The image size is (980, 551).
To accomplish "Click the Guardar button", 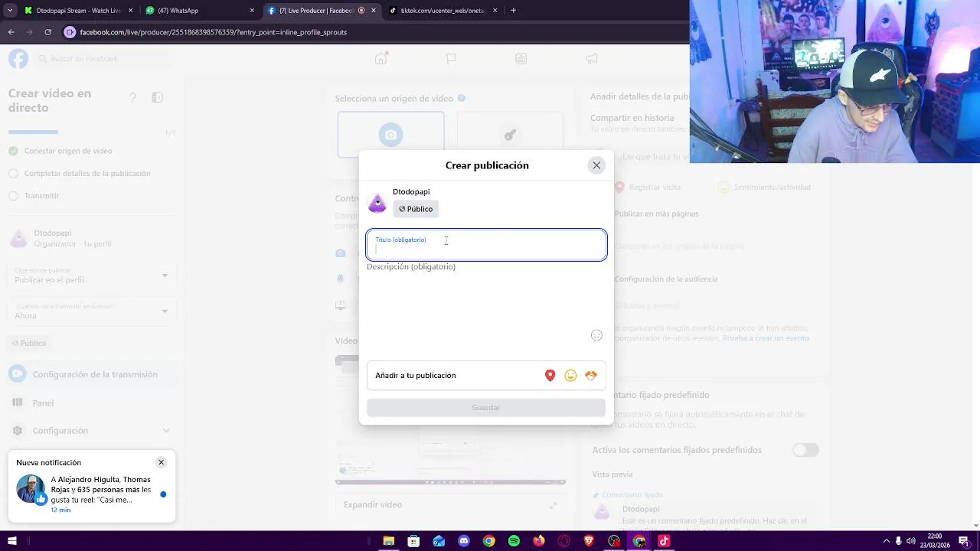I will coord(486,408).
